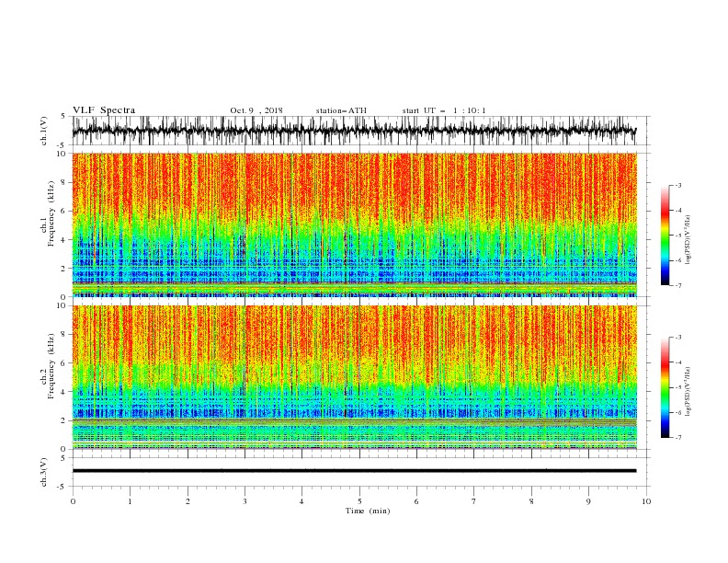The image size is (728, 563).
Task: Click the "-5" tick on ch.3 voltage axis
Action: pyautogui.click(x=62, y=487)
